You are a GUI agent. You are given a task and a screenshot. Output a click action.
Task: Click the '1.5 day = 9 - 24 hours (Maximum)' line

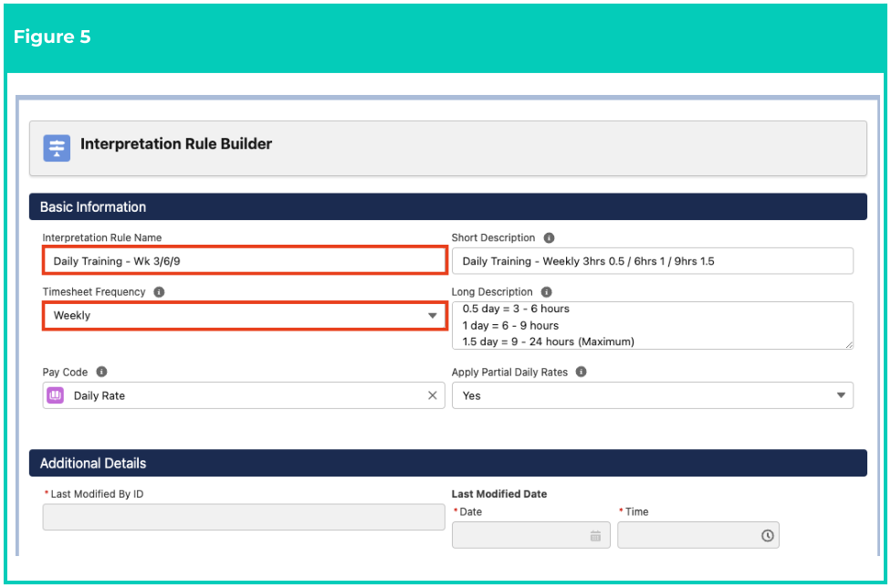point(549,341)
